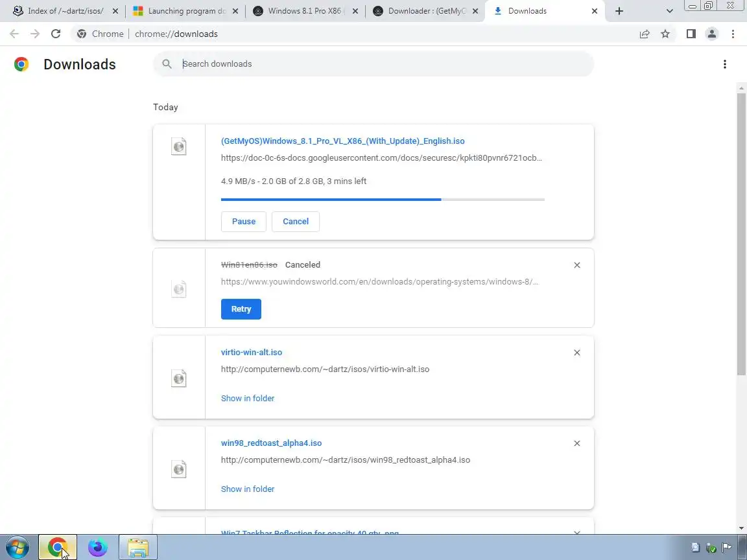Click the 'Today' date heading
The height and width of the screenshot is (560, 747).
[165, 107]
